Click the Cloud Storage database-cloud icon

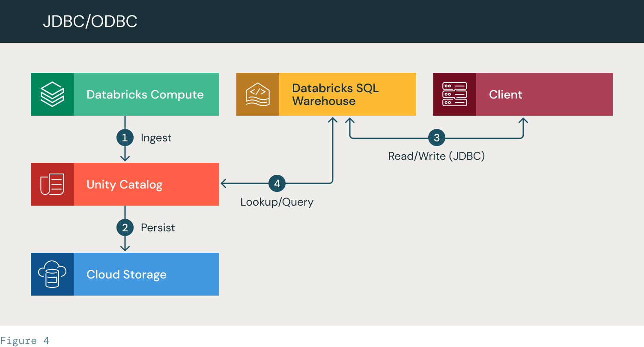tap(52, 274)
